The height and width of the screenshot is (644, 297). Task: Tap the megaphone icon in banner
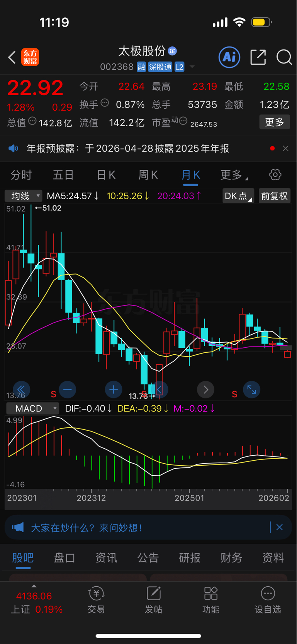click(x=18, y=527)
